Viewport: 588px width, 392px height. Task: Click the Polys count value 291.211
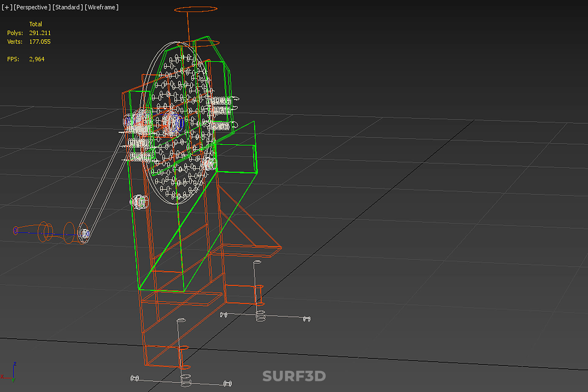click(40, 33)
